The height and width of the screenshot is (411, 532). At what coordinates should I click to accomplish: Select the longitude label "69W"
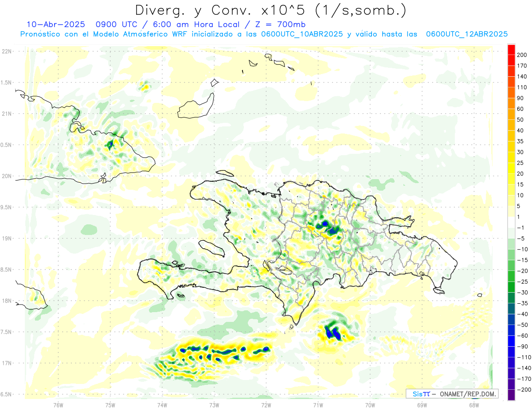(x=422, y=405)
